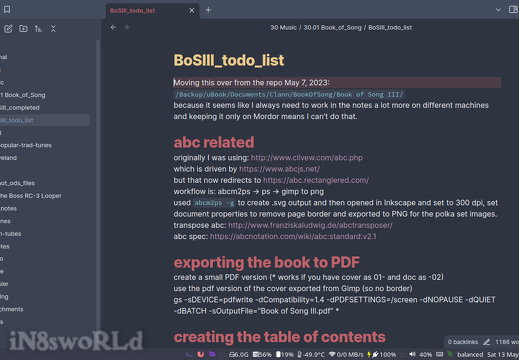Open the sidebar item ending in 'eland'
Viewport: 519px width, 360px height.
(x=8, y=158)
